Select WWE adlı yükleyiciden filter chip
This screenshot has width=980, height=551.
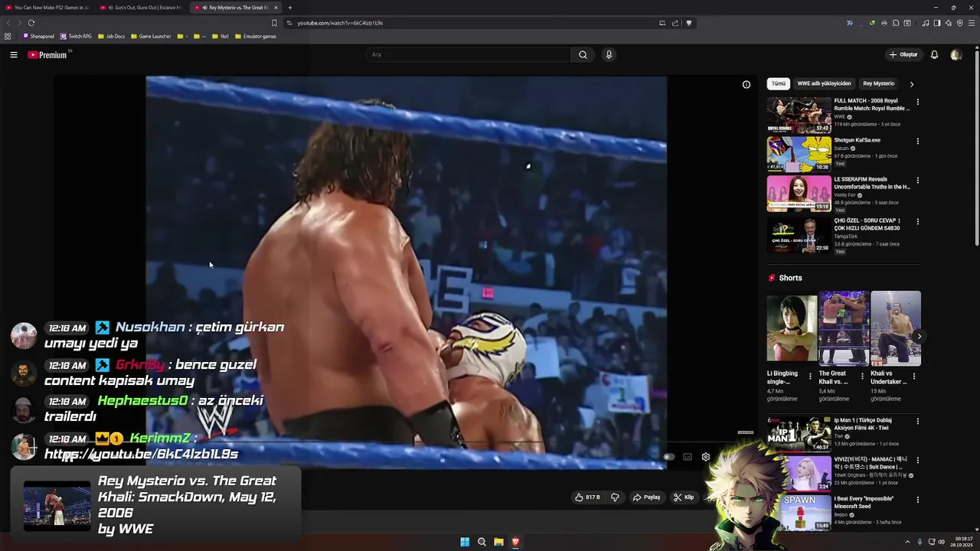pos(824,83)
